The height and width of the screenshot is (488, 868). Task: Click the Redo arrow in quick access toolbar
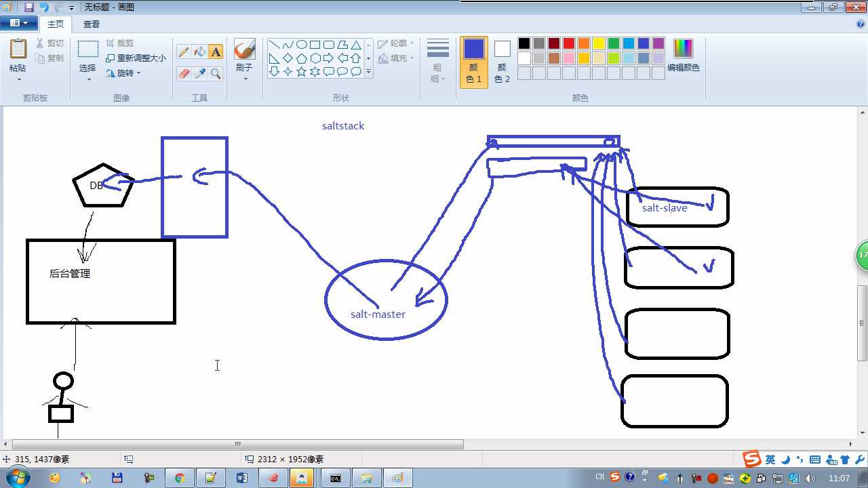coord(58,7)
